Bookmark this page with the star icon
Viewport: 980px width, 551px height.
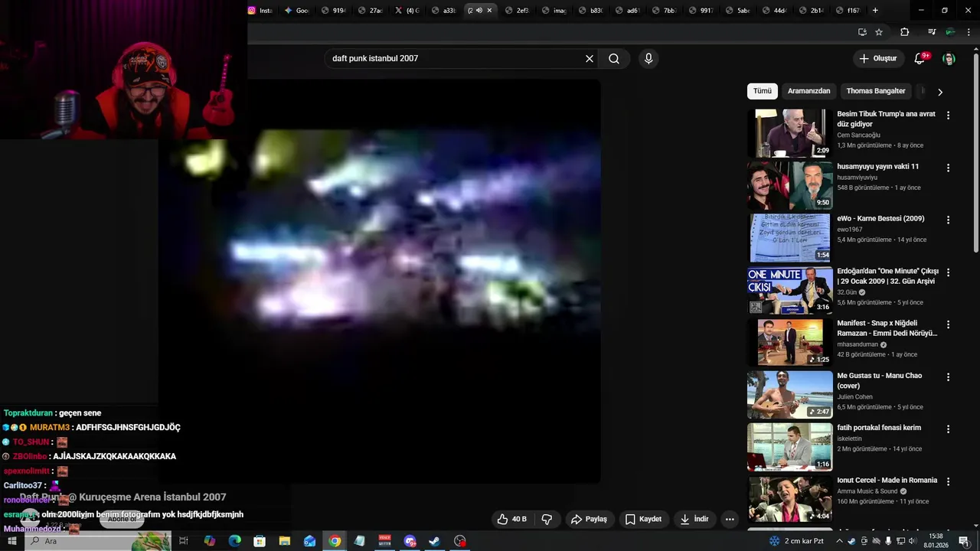879,32
